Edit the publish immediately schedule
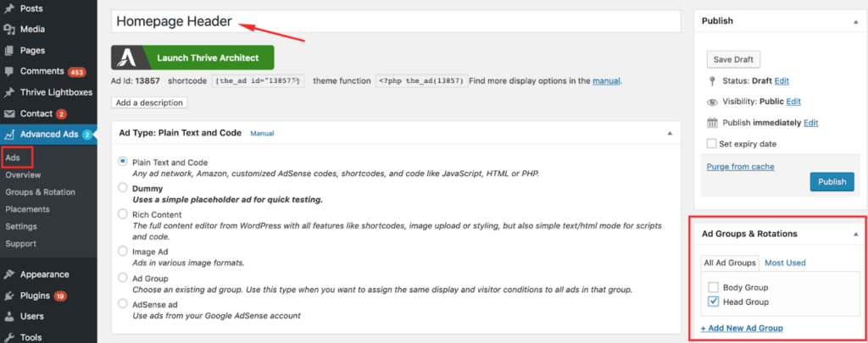This screenshot has height=343, width=868. click(x=811, y=123)
